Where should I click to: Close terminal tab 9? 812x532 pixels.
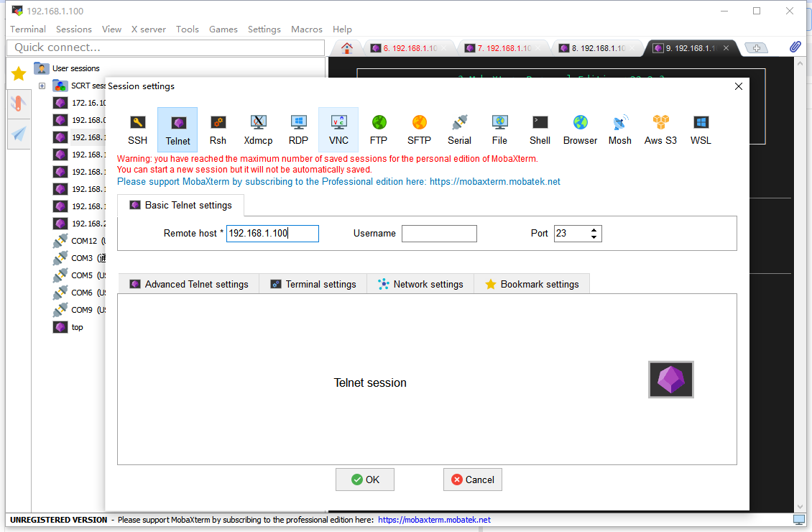pyautogui.click(x=726, y=48)
